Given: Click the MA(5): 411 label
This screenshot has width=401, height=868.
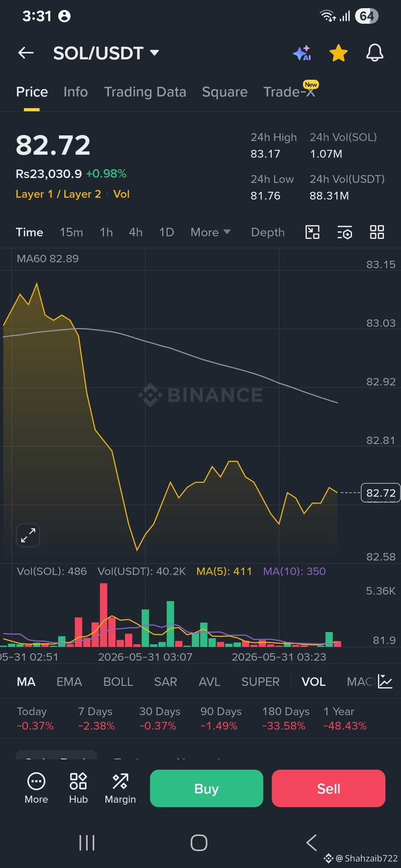Looking at the screenshot, I should coord(224,571).
